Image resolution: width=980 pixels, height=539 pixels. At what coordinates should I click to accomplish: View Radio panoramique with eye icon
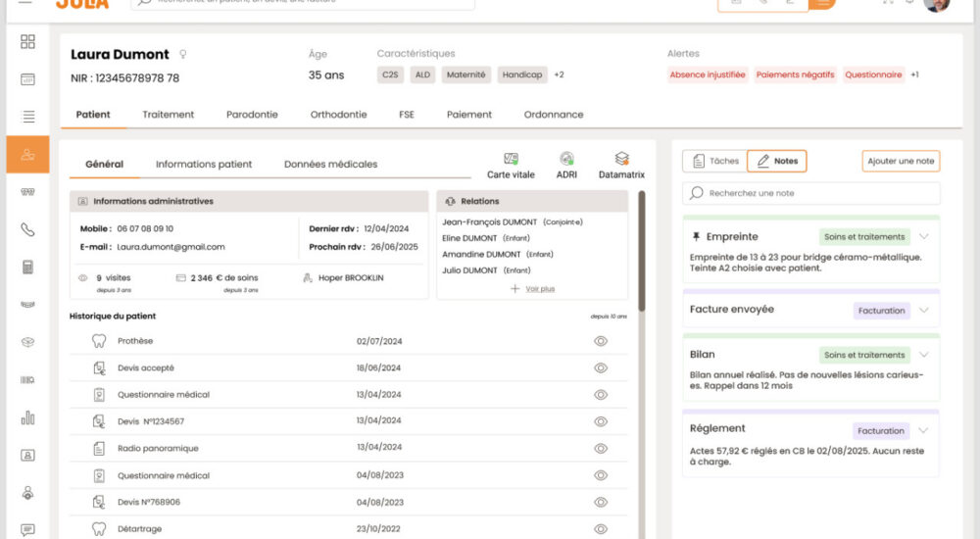601,449
